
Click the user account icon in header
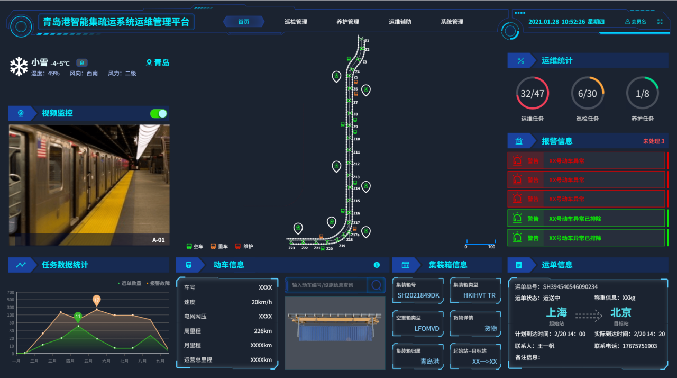coord(627,21)
